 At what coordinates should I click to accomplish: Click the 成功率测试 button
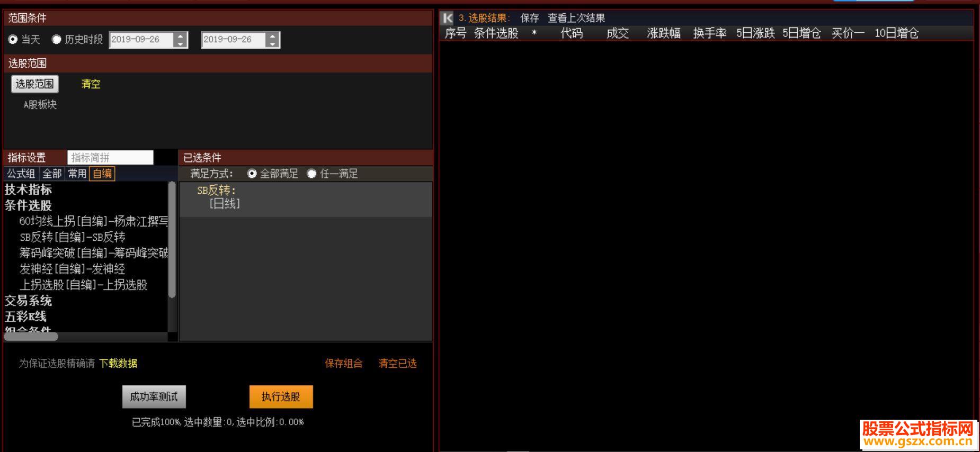tap(154, 397)
